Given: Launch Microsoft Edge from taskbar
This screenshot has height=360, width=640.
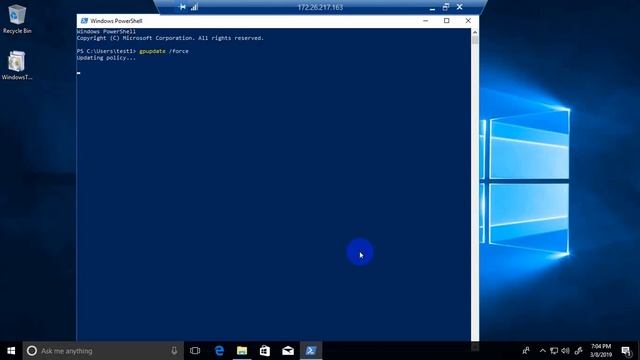Looking at the screenshot, I should coord(219,351).
